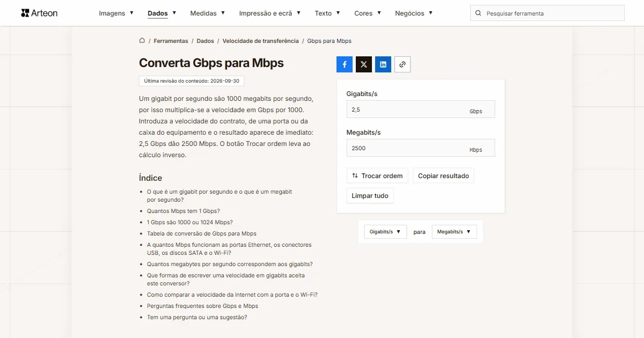This screenshot has height=338, width=644.
Task: Go to Velocidade de transferência breadcrumb
Action: (261, 41)
